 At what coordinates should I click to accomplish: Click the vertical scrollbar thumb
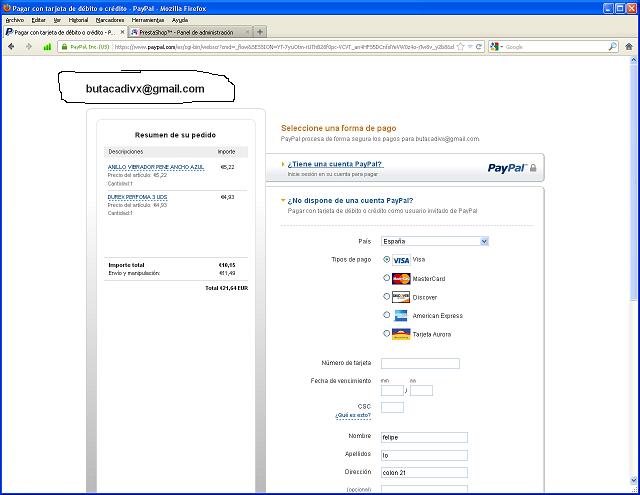pyautogui.click(x=633, y=183)
